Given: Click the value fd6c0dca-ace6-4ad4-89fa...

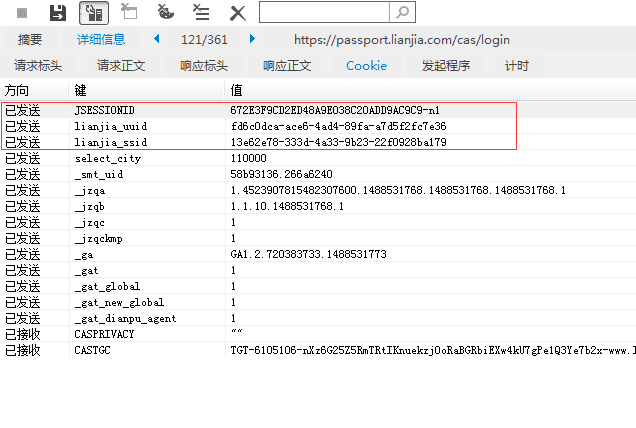Looking at the screenshot, I should (x=339, y=127).
